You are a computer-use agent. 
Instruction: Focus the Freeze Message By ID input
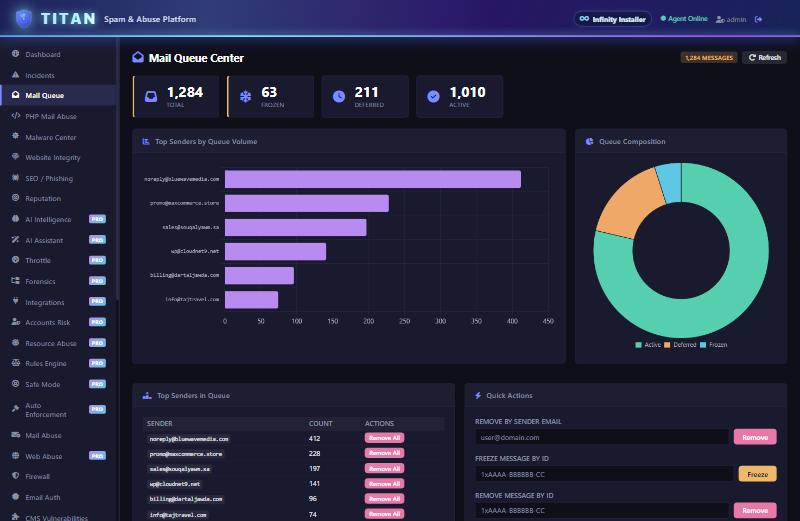604,474
